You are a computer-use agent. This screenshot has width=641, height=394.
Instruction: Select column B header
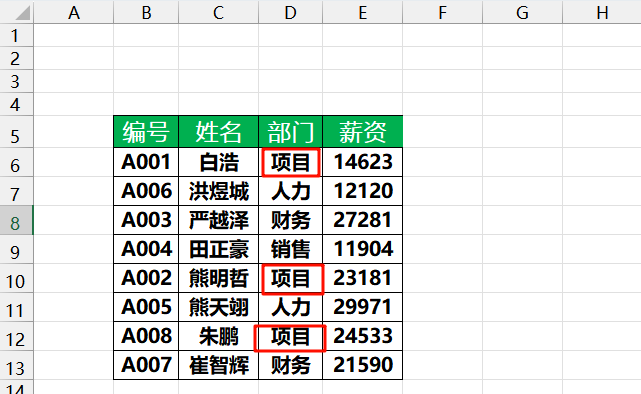pos(146,12)
